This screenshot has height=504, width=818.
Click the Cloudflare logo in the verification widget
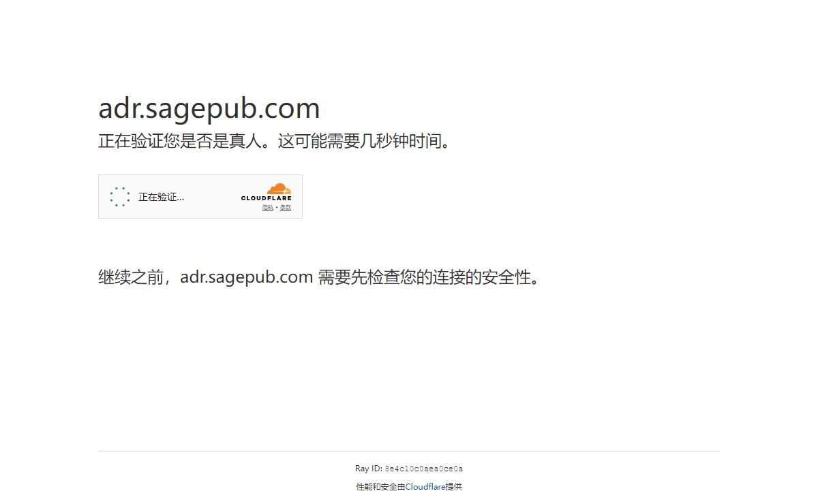coord(266,192)
